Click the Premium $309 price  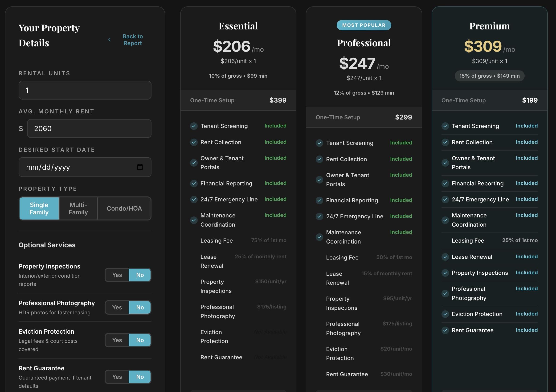[483, 46]
